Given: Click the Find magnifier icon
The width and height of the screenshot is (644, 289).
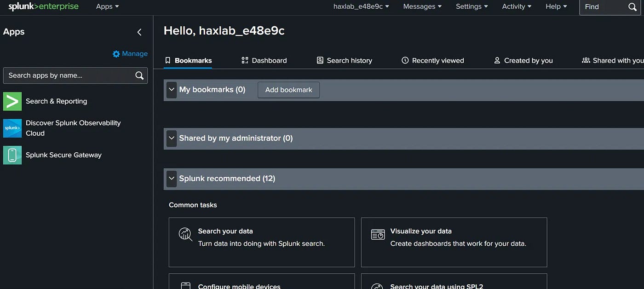Looking at the screenshot, I should [632, 7].
